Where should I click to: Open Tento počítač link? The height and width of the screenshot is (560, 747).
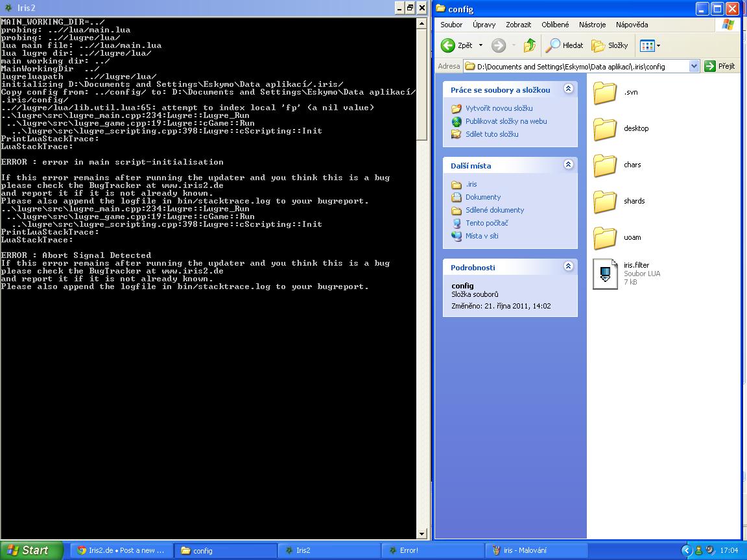tap(487, 223)
